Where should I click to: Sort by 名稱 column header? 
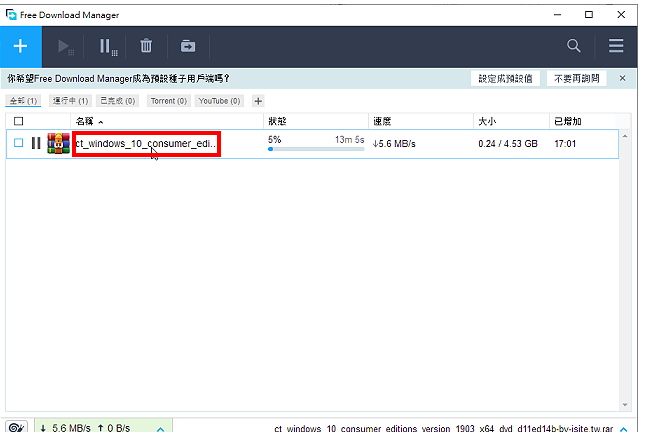point(167,121)
